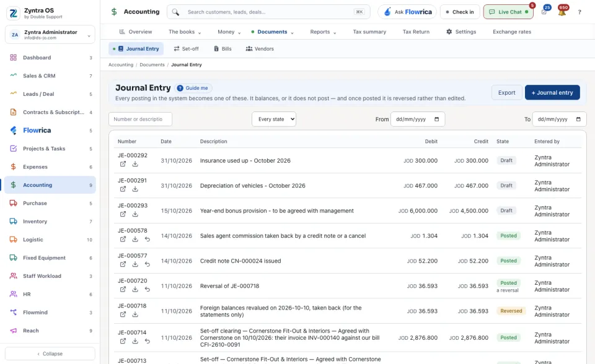The width and height of the screenshot is (595, 364).
Task: Focus the global search field
Action: coord(268,12)
